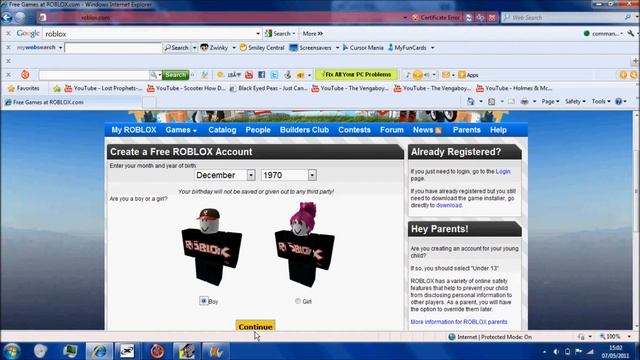Click the yellow Continue button

256,326
